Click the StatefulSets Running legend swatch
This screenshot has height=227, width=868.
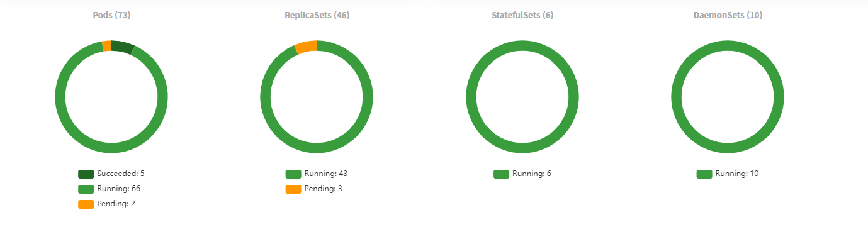[502, 174]
